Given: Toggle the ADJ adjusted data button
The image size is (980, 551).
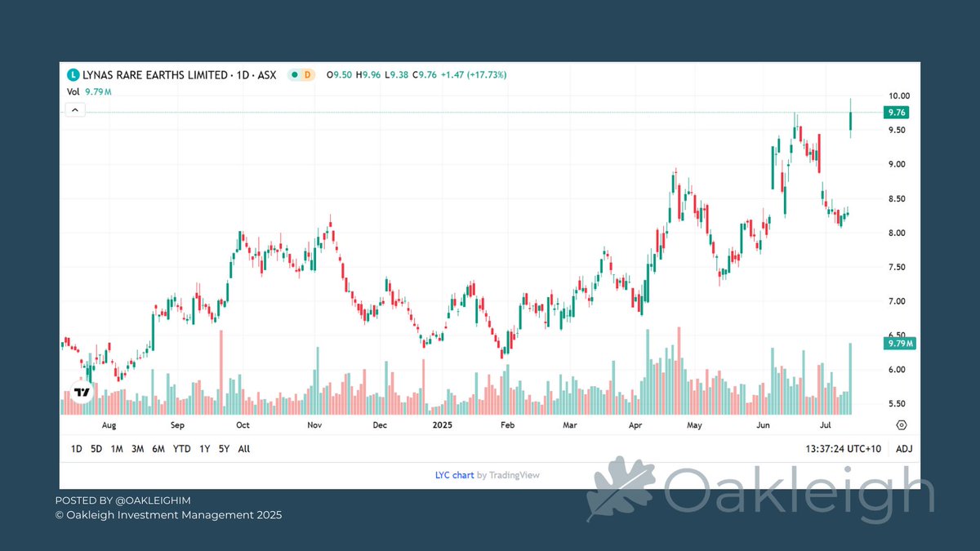Looking at the screenshot, I should pos(904,449).
